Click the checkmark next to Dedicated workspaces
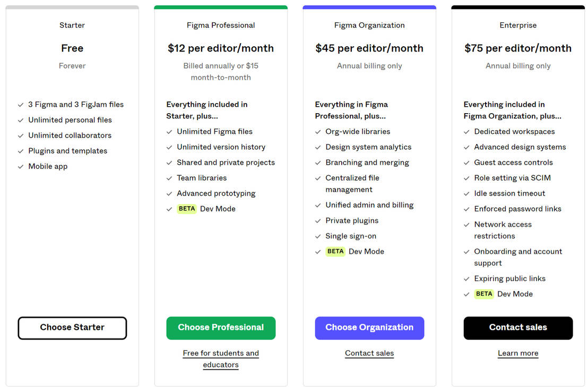 pyautogui.click(x=466, y=131)
